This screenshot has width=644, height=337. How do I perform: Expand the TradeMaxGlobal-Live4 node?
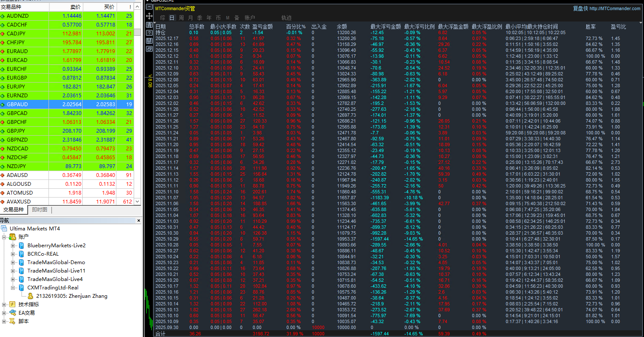[x=13, y=279]
